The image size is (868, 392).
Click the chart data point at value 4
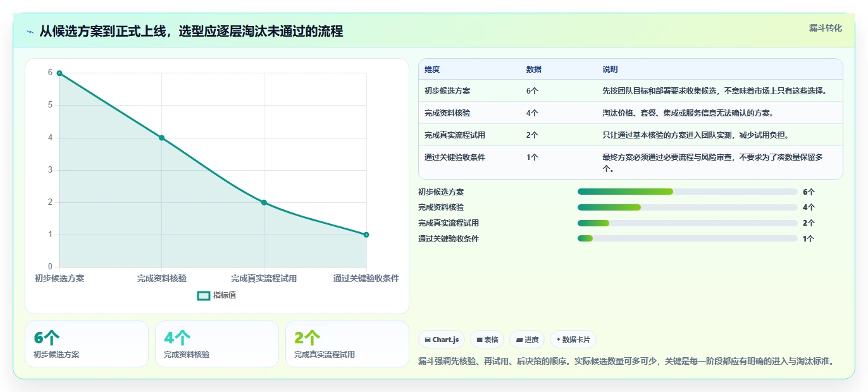[x=162, y=138]
